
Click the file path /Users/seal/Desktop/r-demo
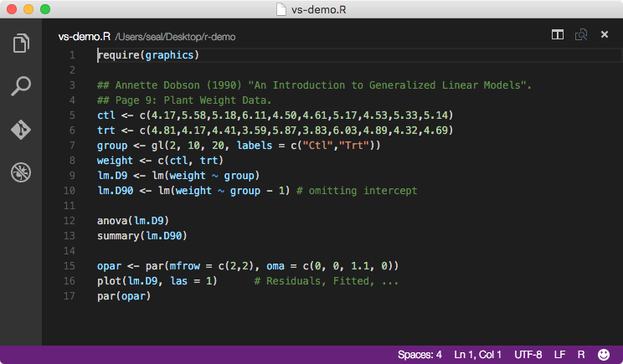(175, 36)
